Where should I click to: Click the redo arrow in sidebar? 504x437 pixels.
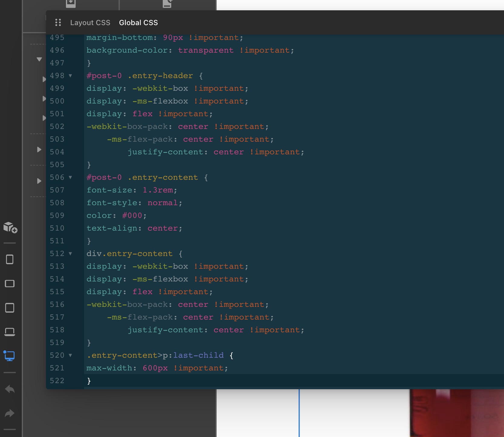[10, 413]
